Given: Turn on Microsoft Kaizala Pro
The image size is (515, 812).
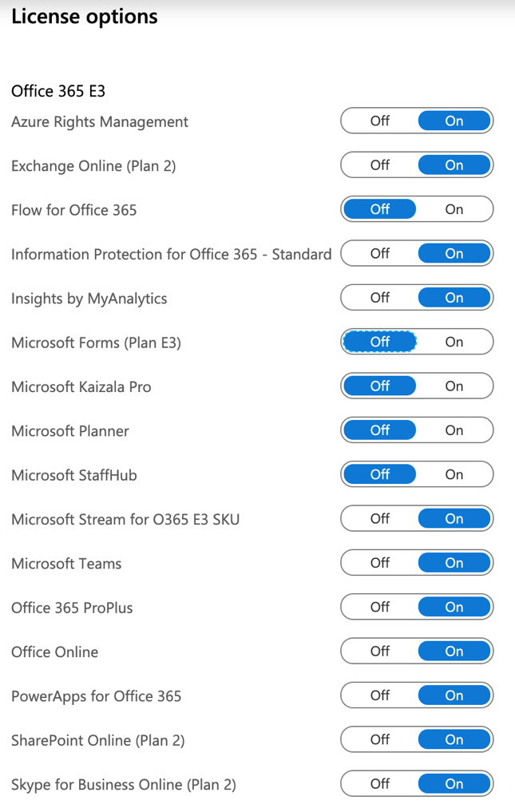Looking at the screenshot, I should pos(454,386).
